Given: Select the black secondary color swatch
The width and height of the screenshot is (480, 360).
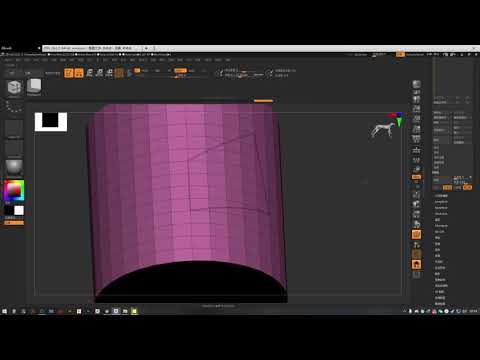Looking at the screenshot, I should [x=9, y=210].
